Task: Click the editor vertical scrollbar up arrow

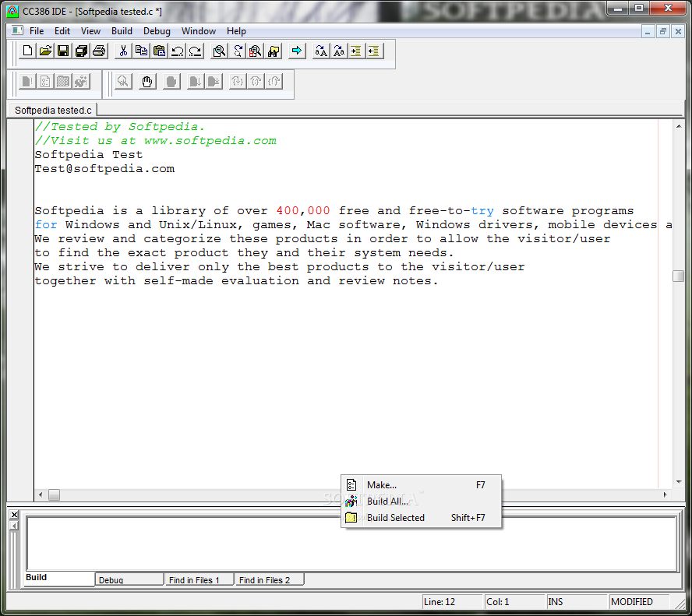Action: pyautogui.click(x=678, y=127)
